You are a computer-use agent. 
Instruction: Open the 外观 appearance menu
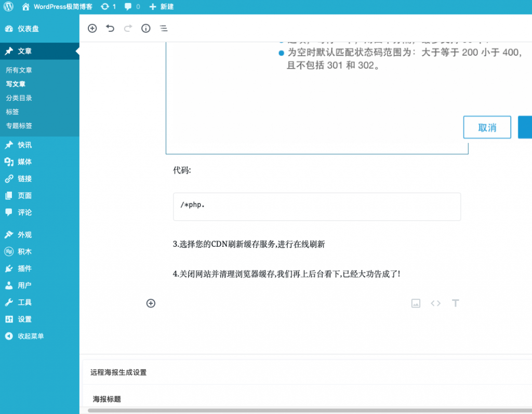(39, 235)
